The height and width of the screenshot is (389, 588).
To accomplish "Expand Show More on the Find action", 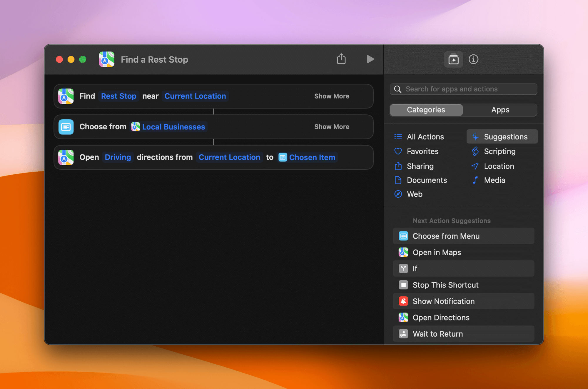I will (332, 96).
